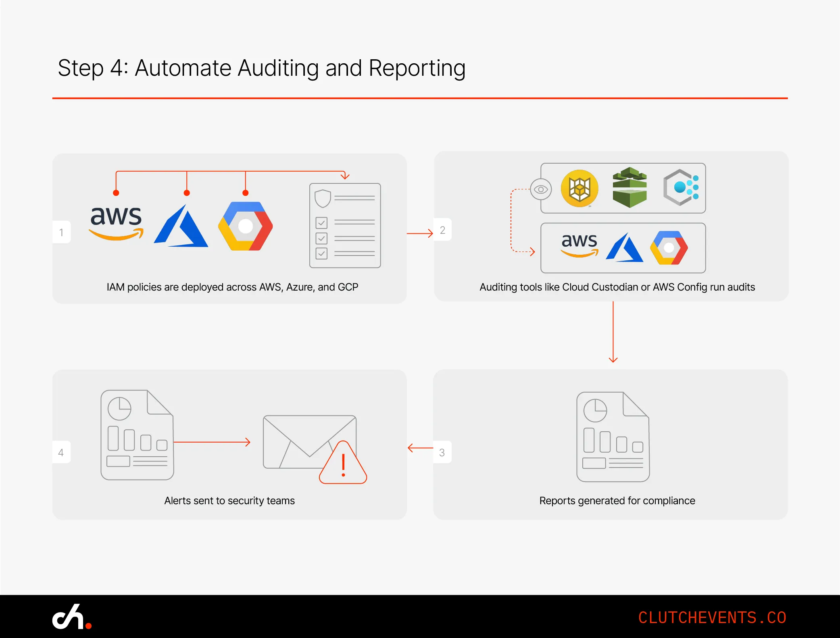Click 'Reports generated for compliance' caption
The width and height of the screenshot is (840, 638).
(617, 501)
